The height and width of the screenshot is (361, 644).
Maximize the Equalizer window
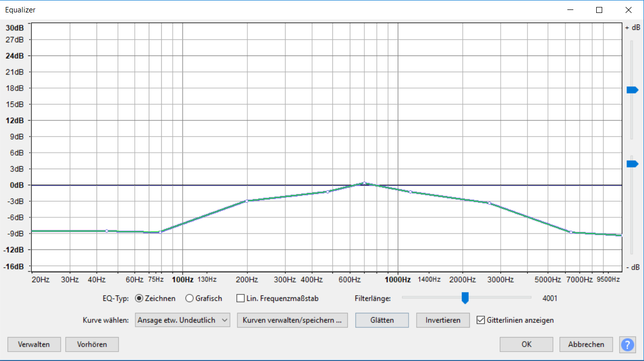[x=599, y=10]
